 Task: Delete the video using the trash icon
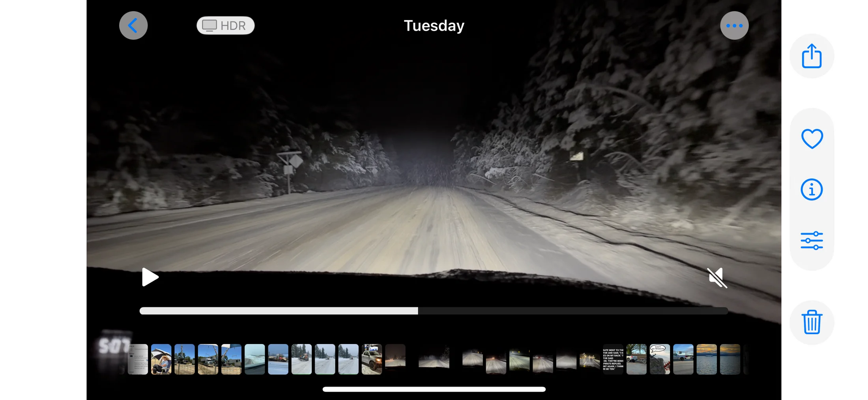pyautogui.click(x=812, y=322)
